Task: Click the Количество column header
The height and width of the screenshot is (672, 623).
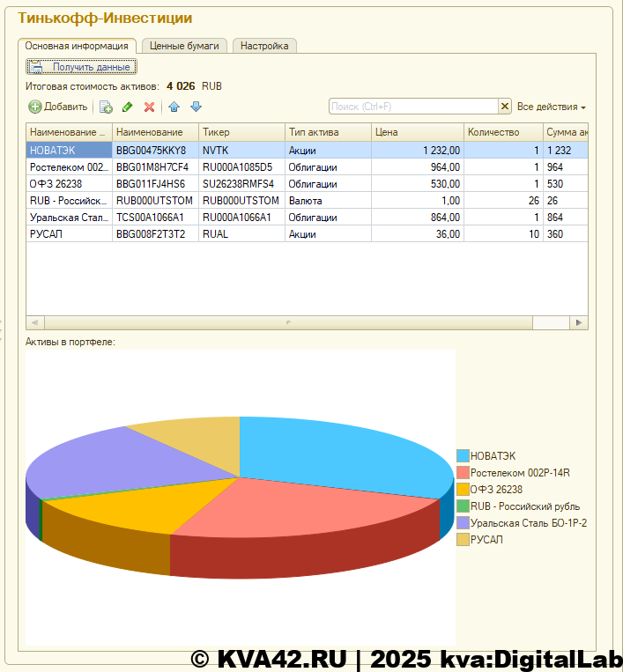Action: click(x=503, y=132)
